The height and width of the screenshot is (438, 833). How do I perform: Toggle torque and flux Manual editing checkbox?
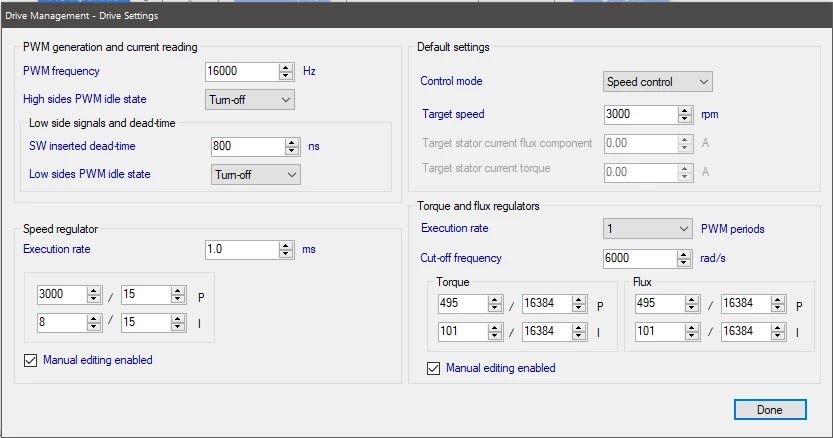434,368
